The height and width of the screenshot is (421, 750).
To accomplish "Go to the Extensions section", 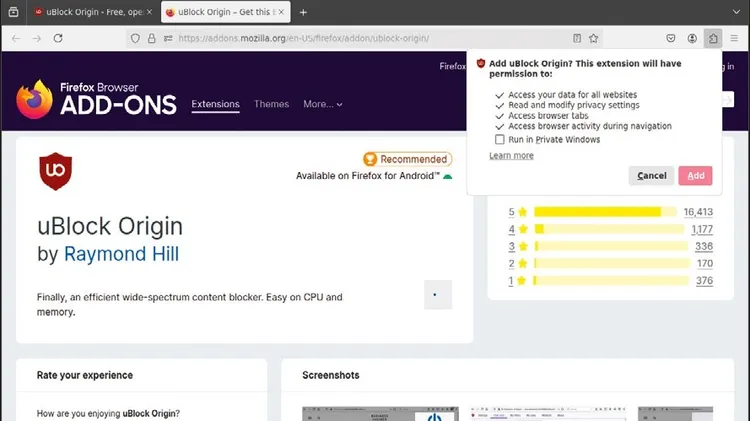I will pos(215,104).
